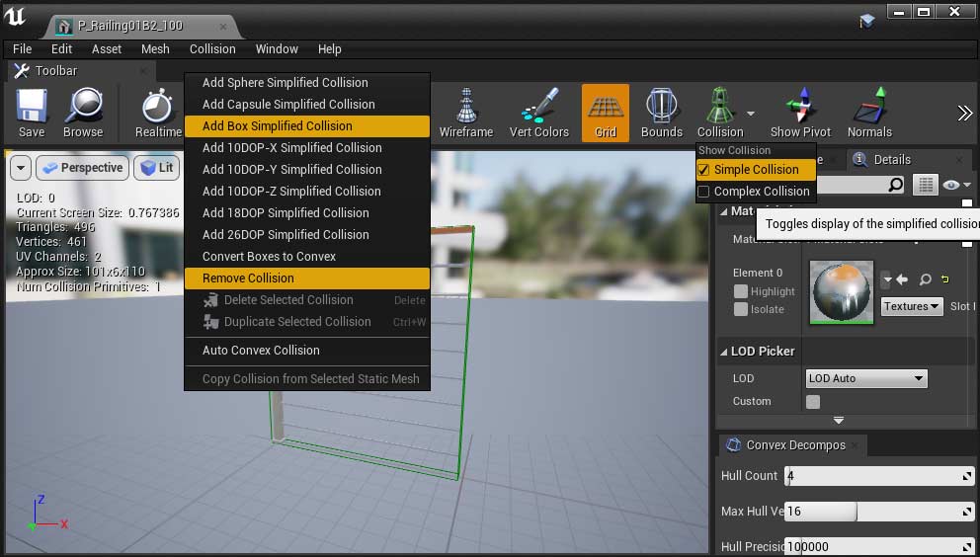Adjust the Max Hull Verts slider

856,512
